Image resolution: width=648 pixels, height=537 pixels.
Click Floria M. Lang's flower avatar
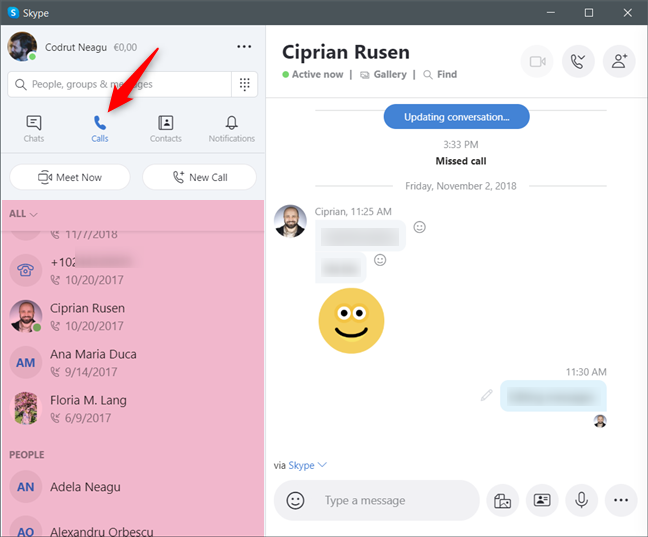tap(26, 408)
